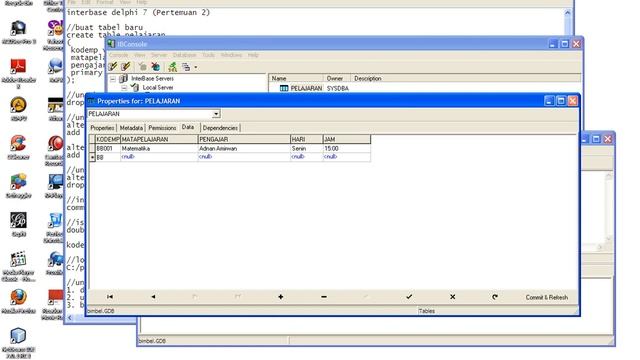
Task: Post the edit with checkmark button
Action: tap(409, 297)
